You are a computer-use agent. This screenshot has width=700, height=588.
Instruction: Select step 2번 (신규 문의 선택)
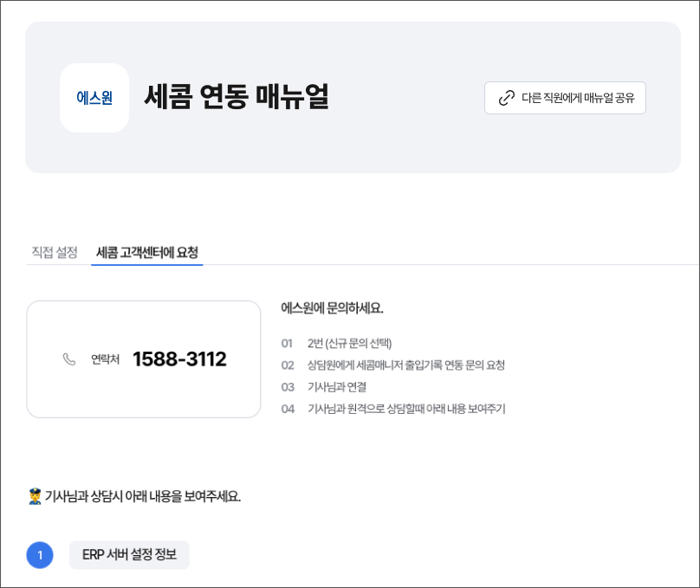point(349,343)
